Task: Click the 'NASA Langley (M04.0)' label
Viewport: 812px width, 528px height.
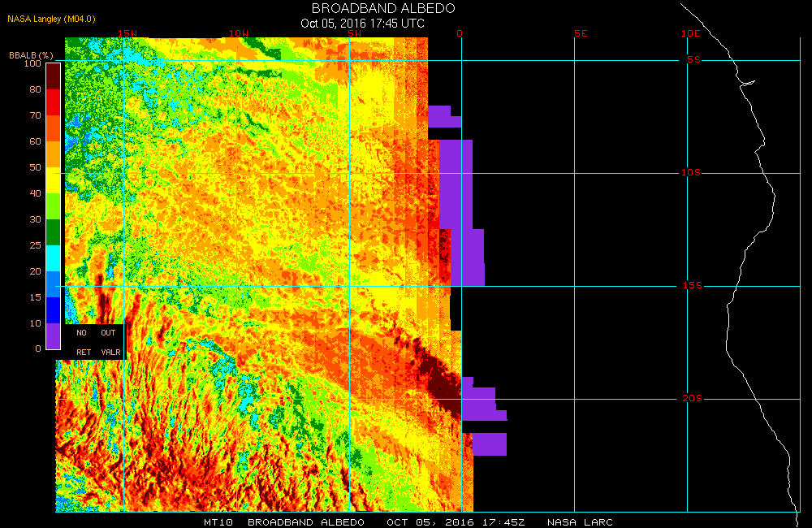Action: (51, 19)
